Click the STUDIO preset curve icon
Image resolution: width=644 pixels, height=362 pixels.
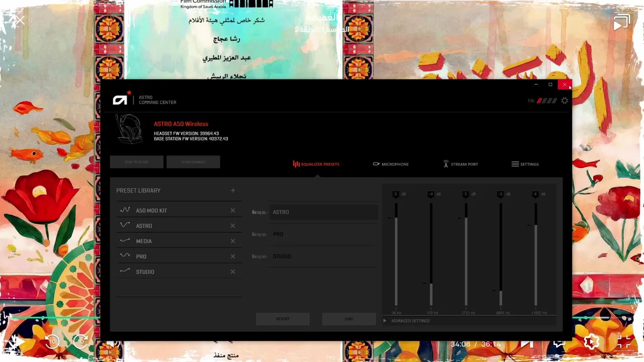point(125,271)
